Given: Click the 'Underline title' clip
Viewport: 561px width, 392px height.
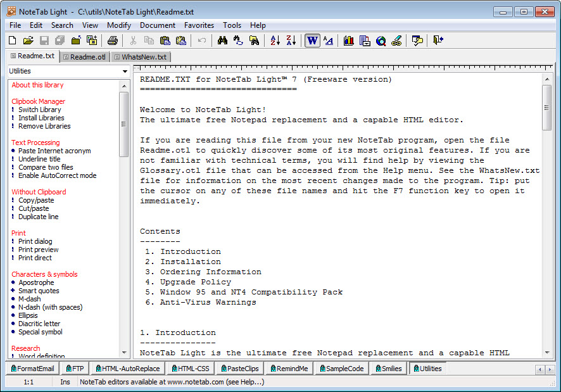Looking at the screenshot, I should pos(39,159).
